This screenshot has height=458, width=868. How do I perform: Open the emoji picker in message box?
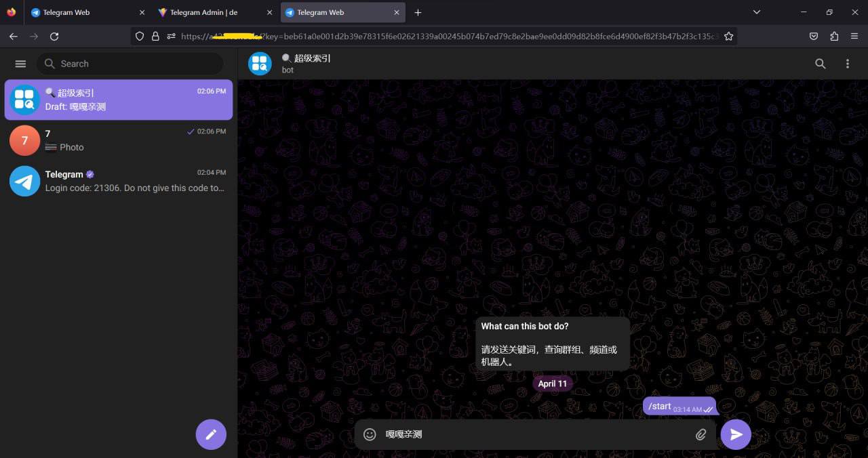(x=370, y=434)
